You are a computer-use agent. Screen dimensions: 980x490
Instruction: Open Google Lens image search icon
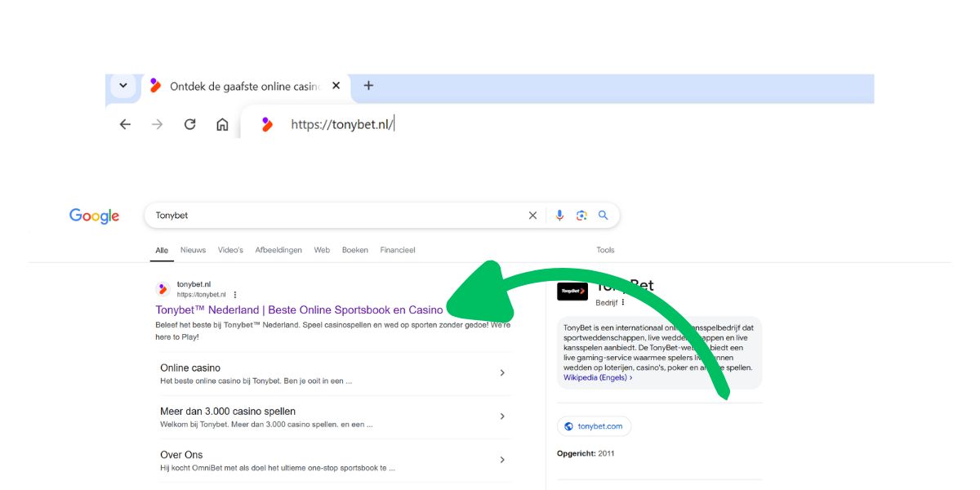(581, 216)
